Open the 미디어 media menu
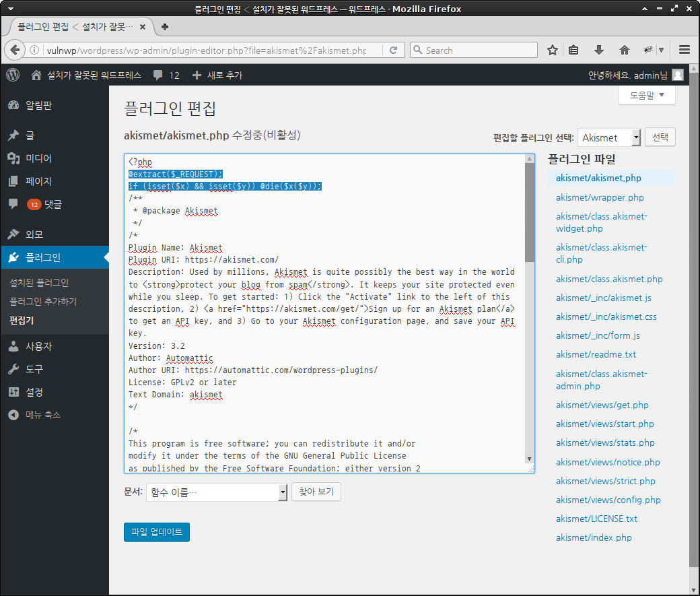The image size is (700, 596). tap(55, 158)
